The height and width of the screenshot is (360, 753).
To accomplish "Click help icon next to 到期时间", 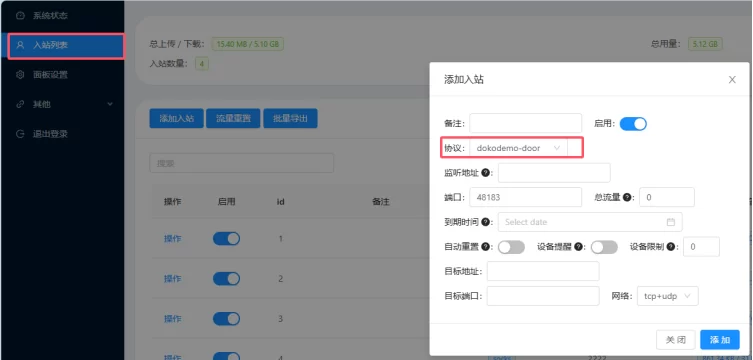I will pyautogui.click(x=485, y=222).
